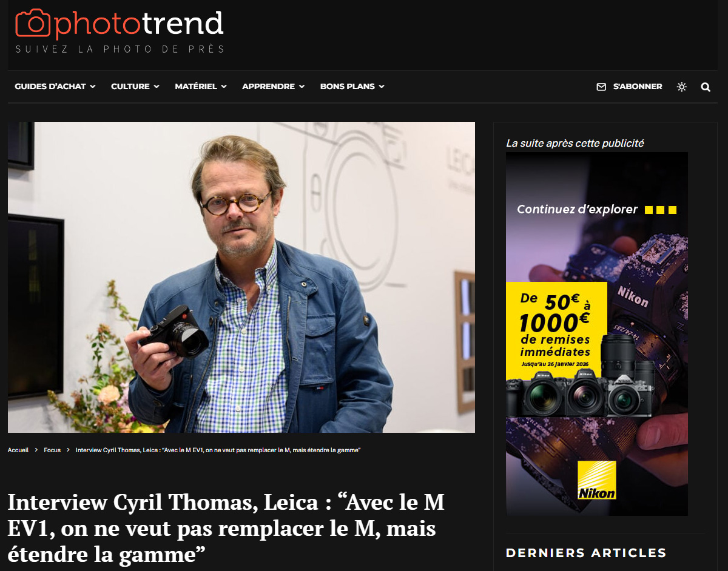Open the Bons Plans menu
The image size is (728, 571).
352,87
